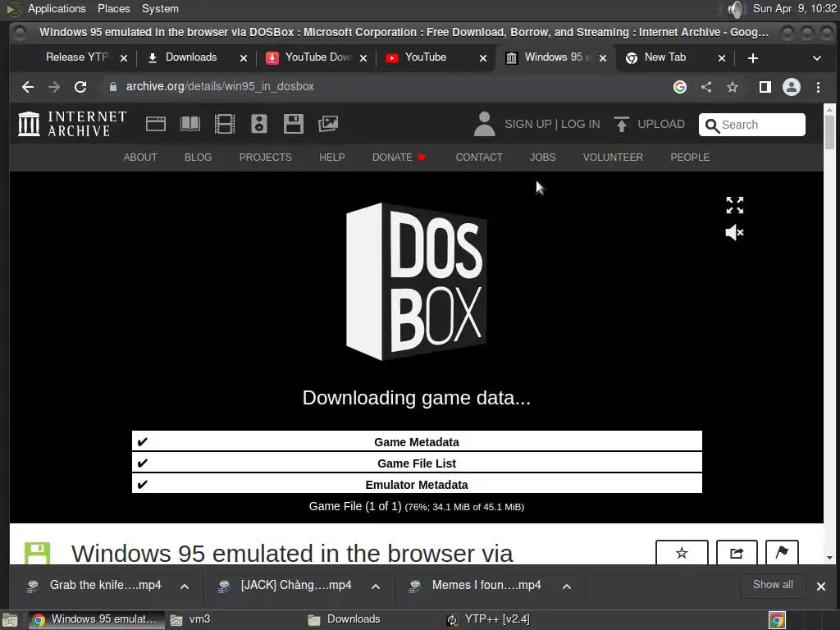View site information lock icon
This screenshot has width=840, height=630.
pos(113,87)
